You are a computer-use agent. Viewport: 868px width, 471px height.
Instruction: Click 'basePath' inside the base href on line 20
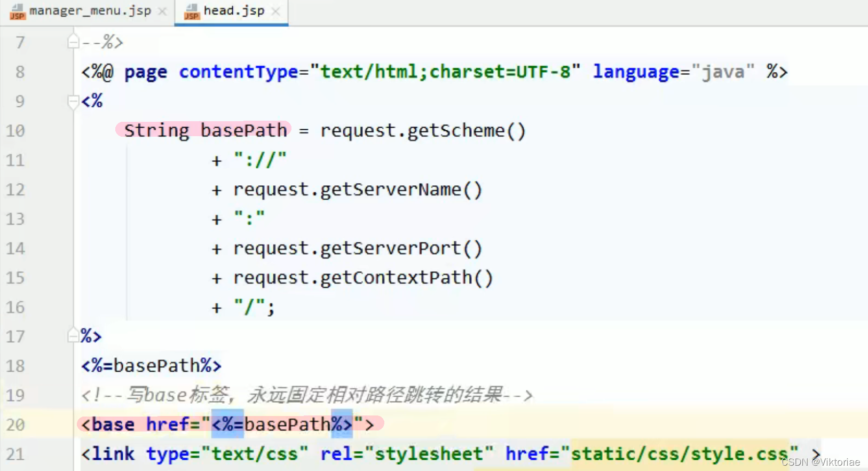tap(287, 424)
